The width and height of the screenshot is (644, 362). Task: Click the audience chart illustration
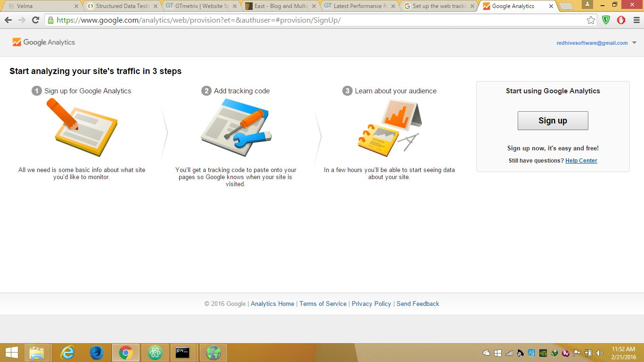(389, 128)
